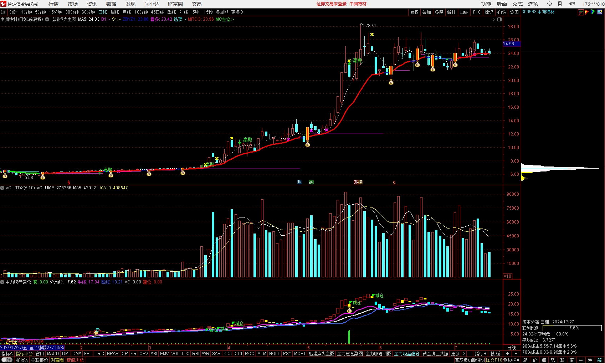Open 财富圈 bottom button

pos(57,360)
